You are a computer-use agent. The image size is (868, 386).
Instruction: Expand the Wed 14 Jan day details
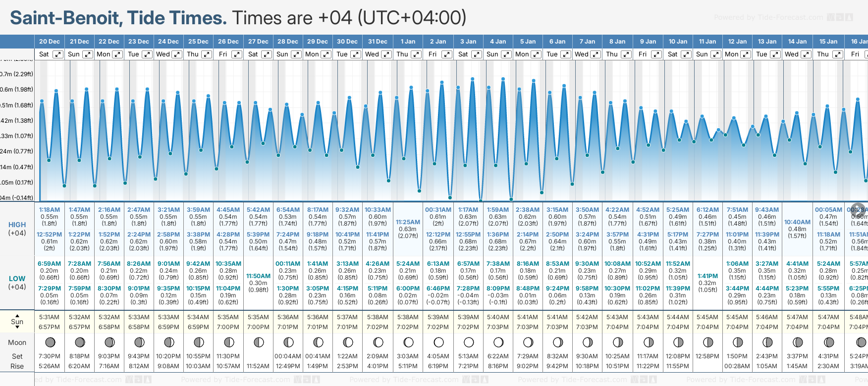[x=806, y=54]
